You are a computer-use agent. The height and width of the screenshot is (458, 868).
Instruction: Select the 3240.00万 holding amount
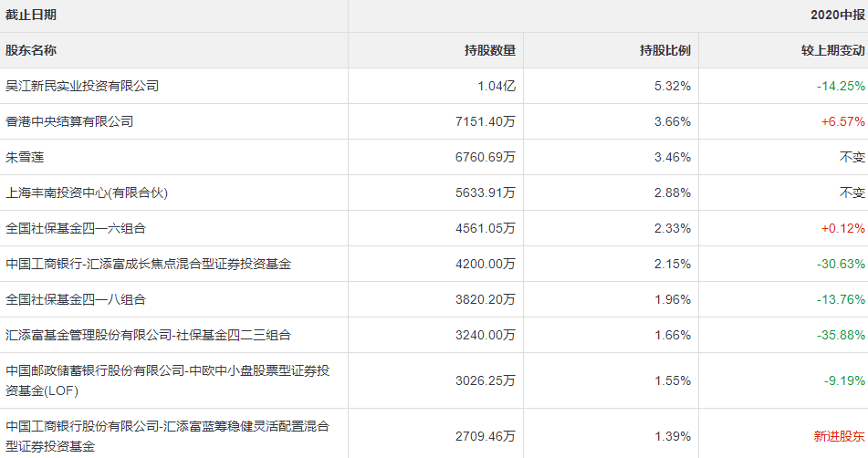(486, 335)
